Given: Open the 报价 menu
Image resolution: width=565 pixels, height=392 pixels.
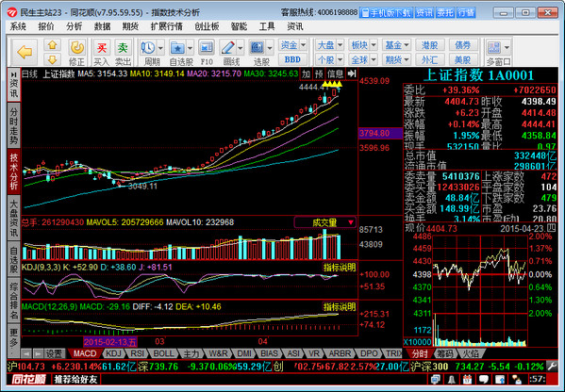Looking at the screenshot, I should 46,26.
